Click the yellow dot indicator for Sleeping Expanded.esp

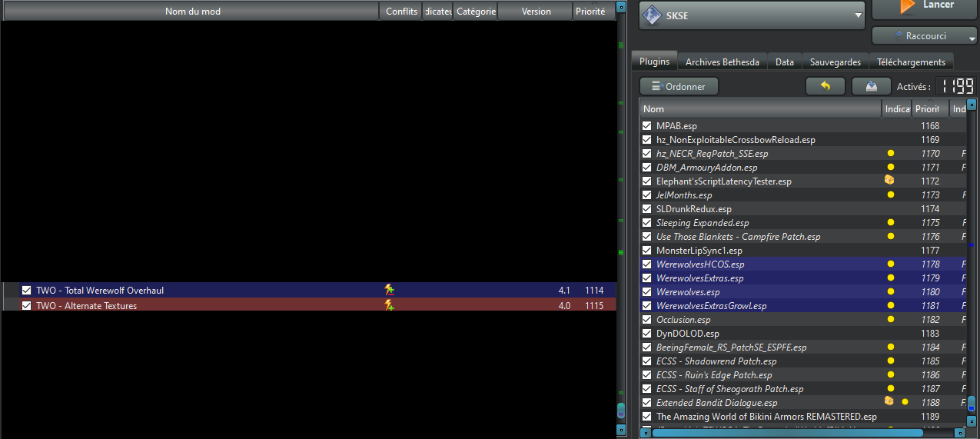pos(891,223)
